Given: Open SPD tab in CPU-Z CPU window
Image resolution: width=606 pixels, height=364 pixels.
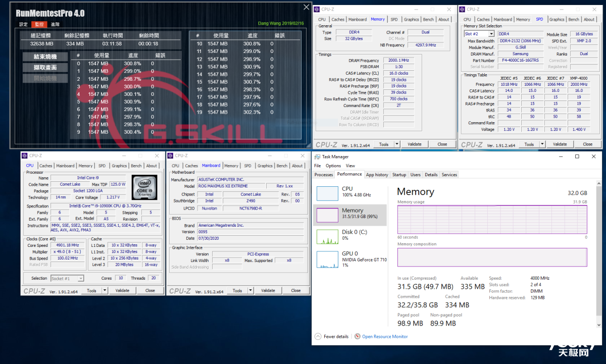Looking at the screenshot, I should pos(102,166).
